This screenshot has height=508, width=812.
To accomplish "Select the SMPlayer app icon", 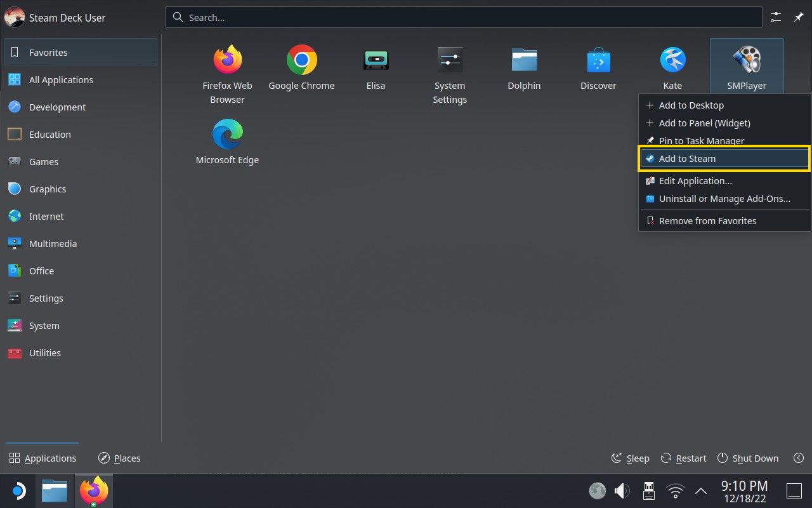I will pyautogui.click(x=747, y=60).
